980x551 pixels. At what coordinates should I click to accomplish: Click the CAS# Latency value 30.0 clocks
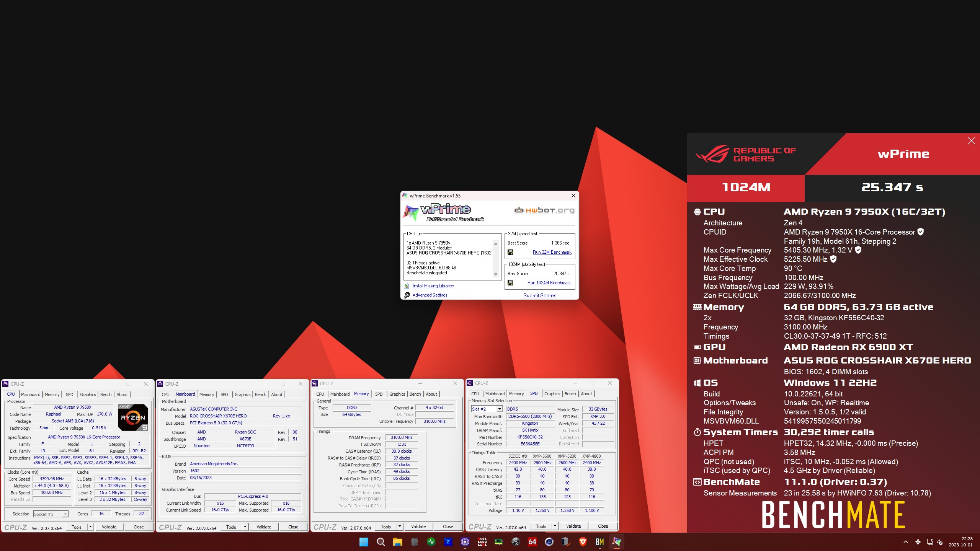(x=402, y=451)
